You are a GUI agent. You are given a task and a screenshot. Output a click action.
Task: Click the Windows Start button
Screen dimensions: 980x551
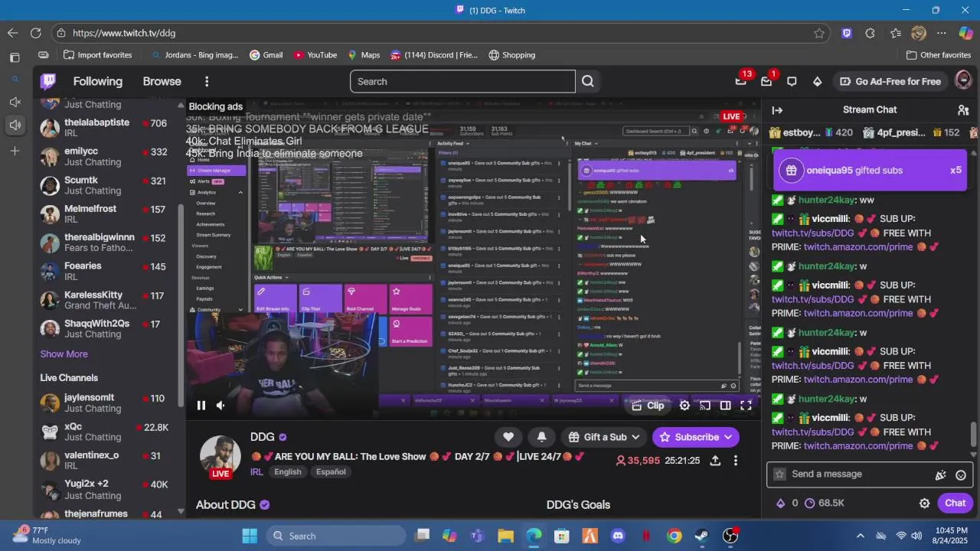pyautogui.click(x=250, y=536)
